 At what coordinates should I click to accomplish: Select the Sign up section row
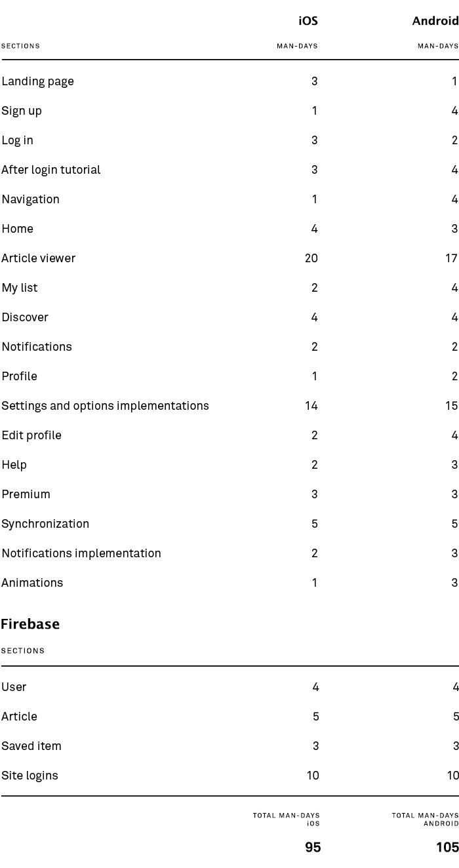tap(229, 111)
